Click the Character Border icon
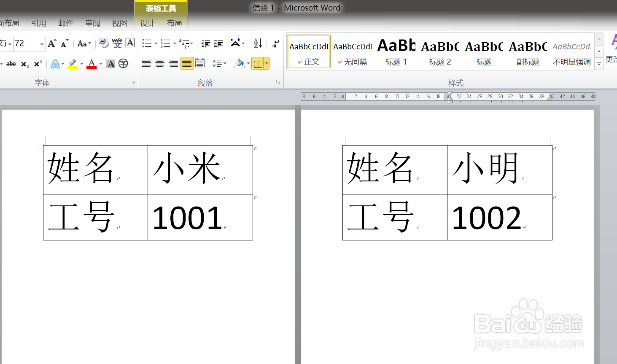Image resolution: width=617 pixels, height=364 pixels. coord(130,43)
